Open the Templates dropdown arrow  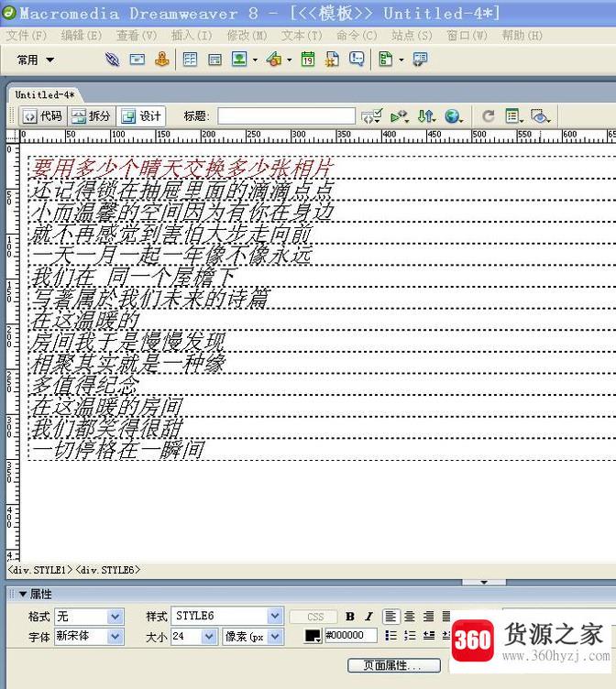tap(401, 60)
